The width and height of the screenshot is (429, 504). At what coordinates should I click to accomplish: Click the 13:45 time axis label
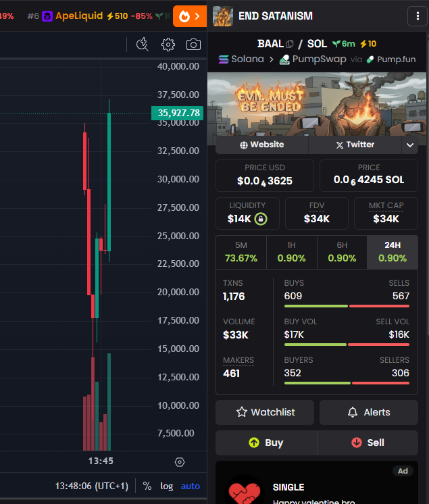tap(101, 461)
